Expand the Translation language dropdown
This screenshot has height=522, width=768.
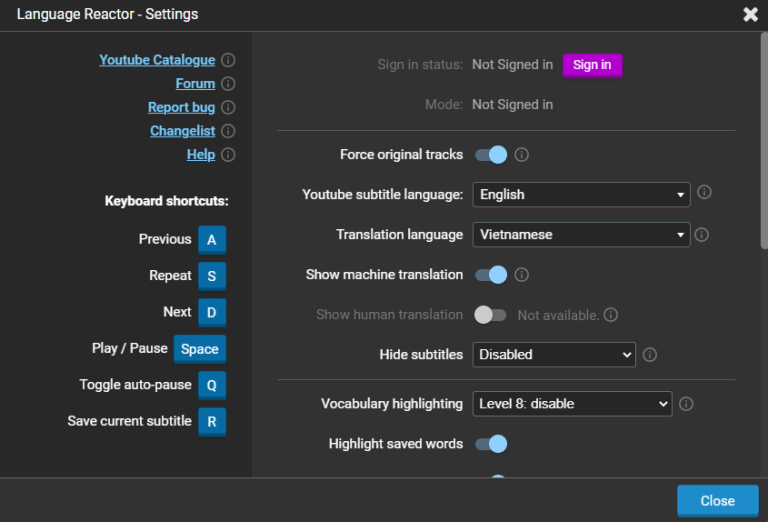tap(581, 235)
